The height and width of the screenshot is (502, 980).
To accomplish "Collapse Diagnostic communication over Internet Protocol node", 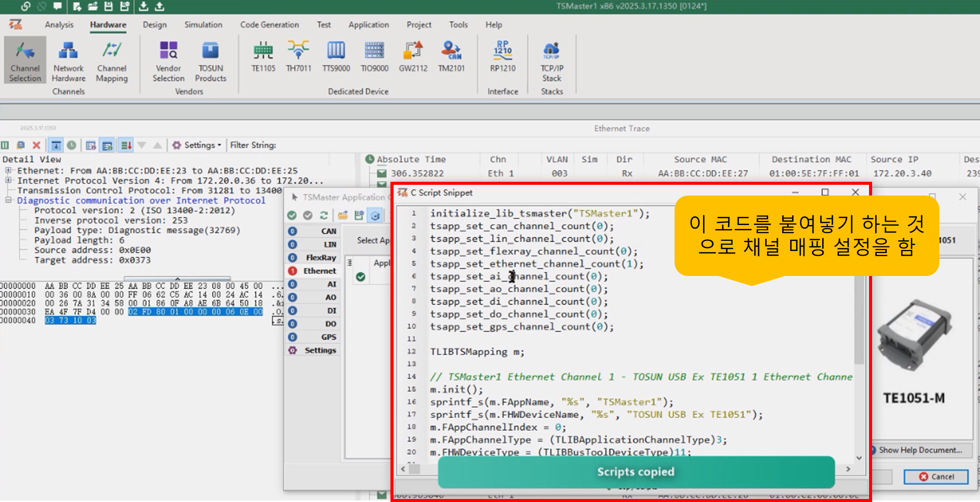I will pyautogui.click(x=8, y=200).
